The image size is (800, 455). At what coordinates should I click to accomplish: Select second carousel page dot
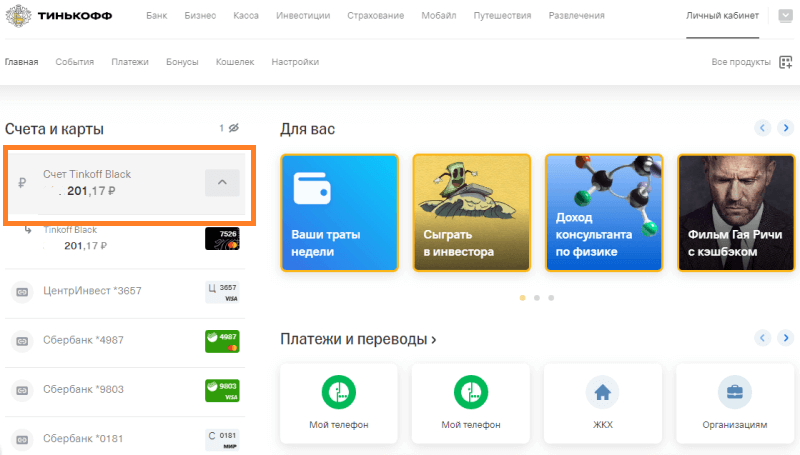537,298
